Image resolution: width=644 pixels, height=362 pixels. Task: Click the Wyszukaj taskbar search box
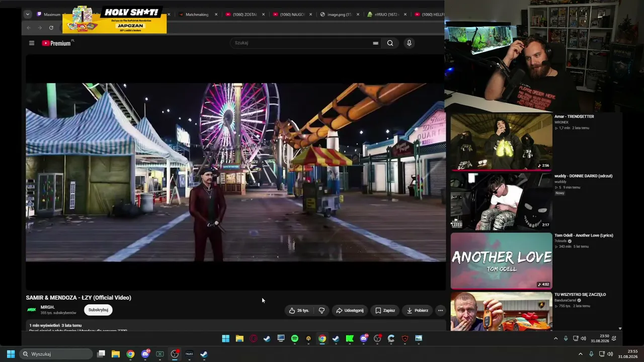pyautogui.click(x=56, y=354)
